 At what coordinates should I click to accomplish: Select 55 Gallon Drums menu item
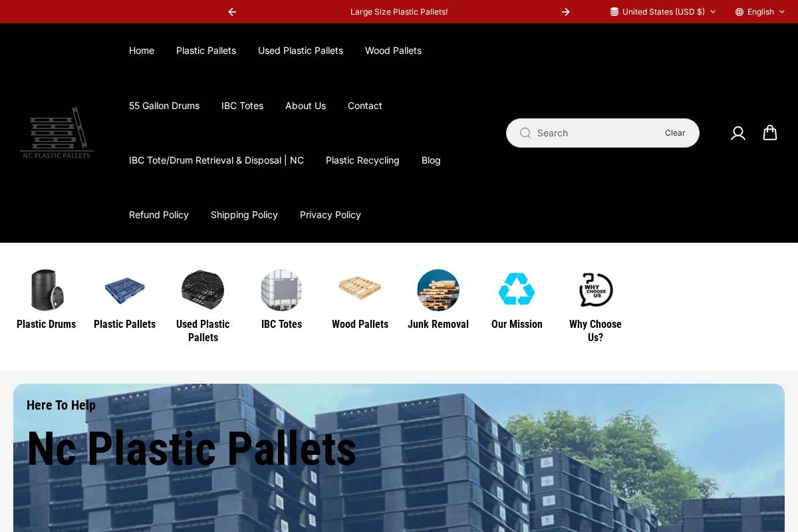[x=164, y=106]
